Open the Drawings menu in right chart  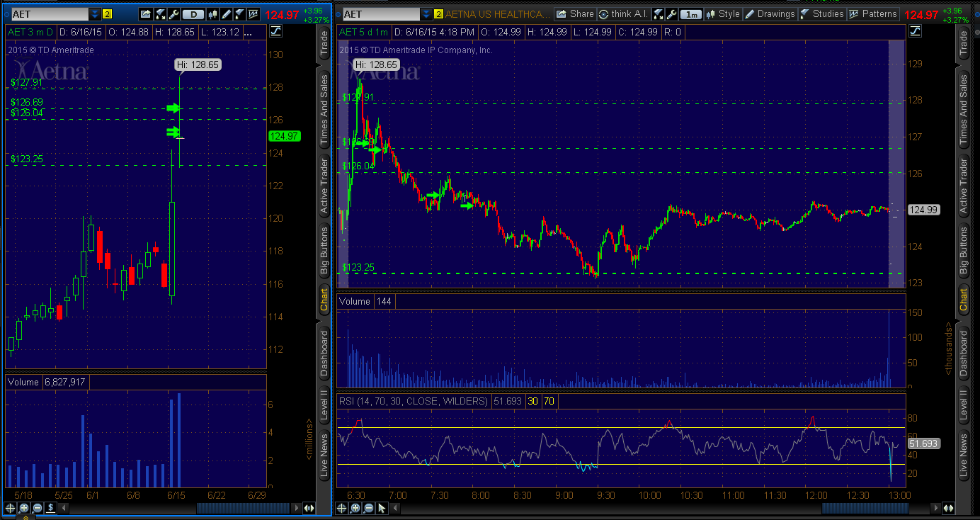770,14
